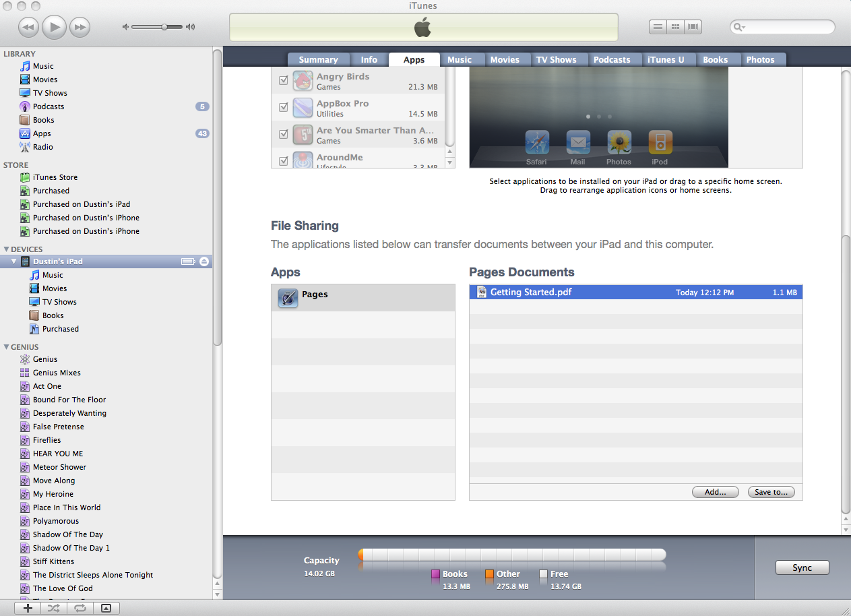This screenshot has height=616, width=851.
Task: Uncheck the AroundMe app checkbox
Action: coord(283,161)
